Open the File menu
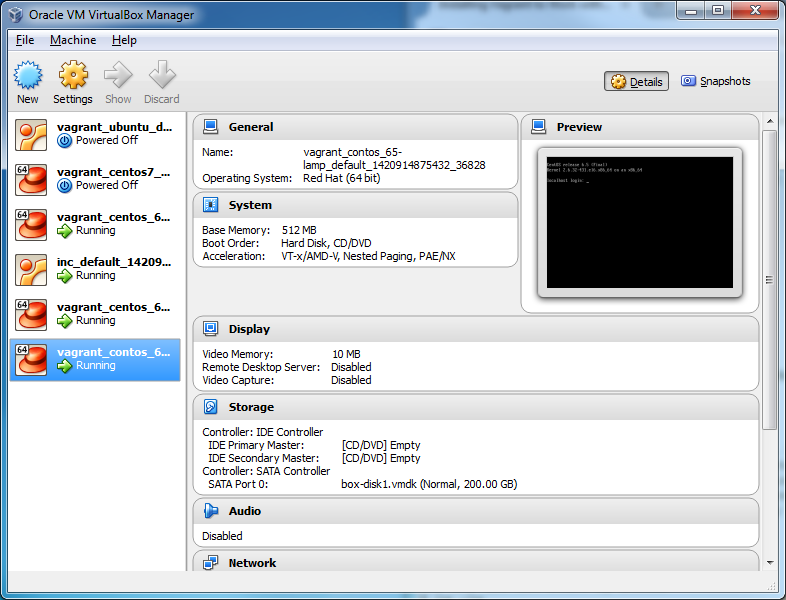This screenshot has width=786, height=600. 25,40
